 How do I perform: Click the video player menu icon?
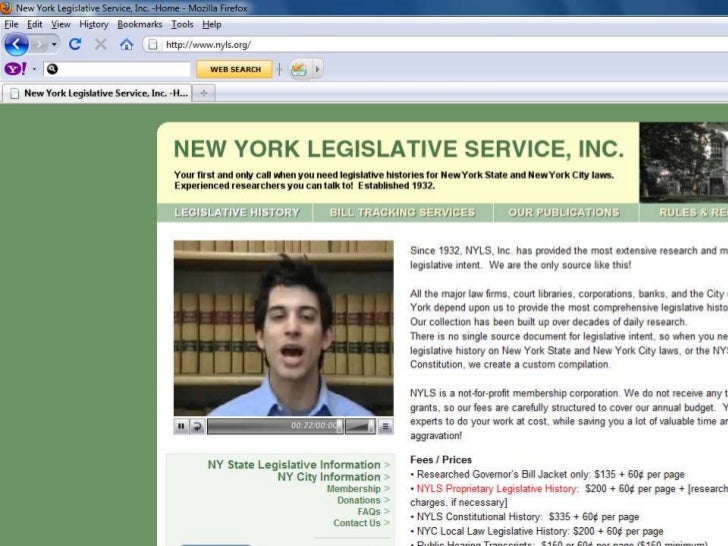[384, 426]
